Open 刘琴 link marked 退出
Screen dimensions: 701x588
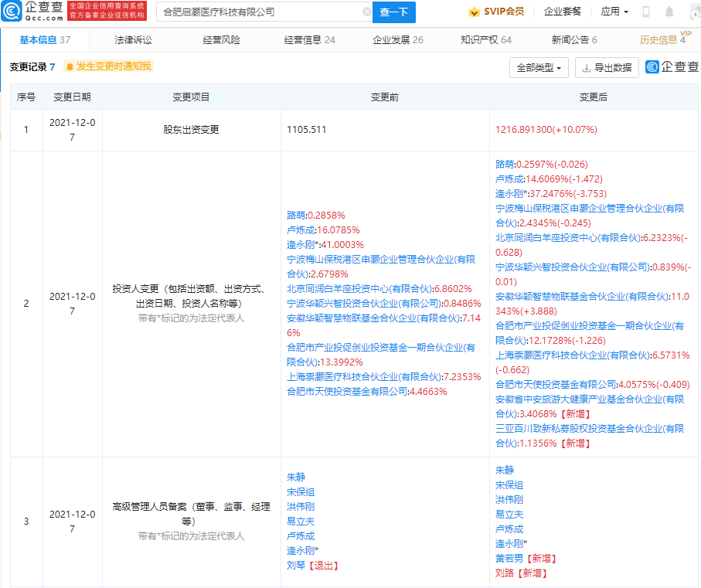[296, 566]
